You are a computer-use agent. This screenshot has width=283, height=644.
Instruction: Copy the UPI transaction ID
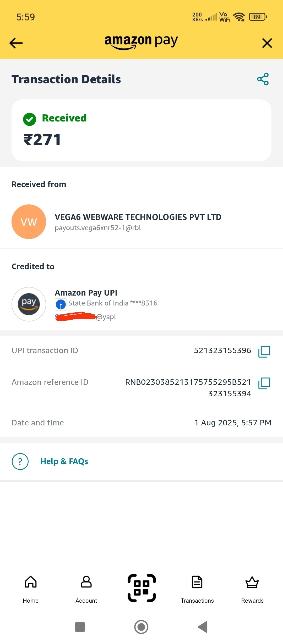264,351
